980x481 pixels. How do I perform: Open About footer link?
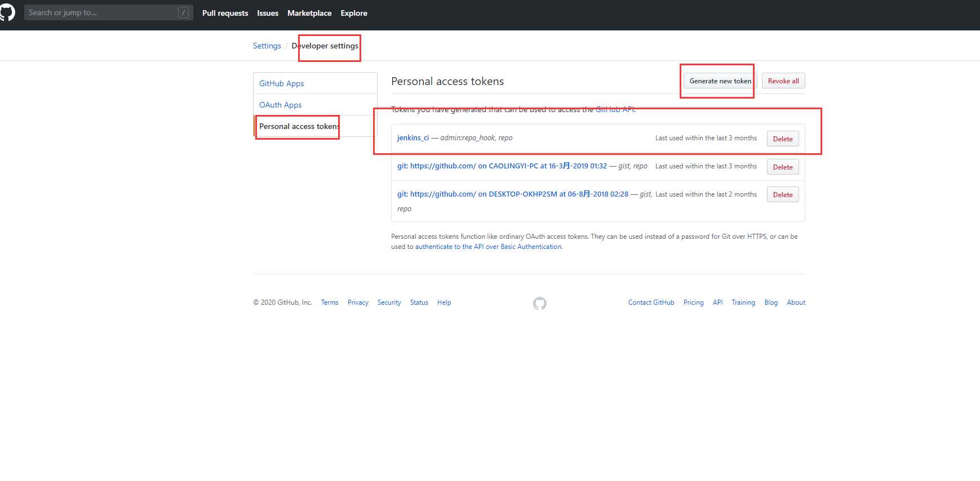pos(796,302)
